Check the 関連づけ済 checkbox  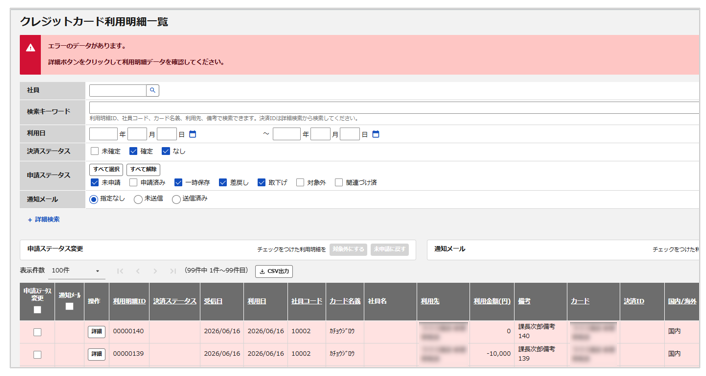339,182
